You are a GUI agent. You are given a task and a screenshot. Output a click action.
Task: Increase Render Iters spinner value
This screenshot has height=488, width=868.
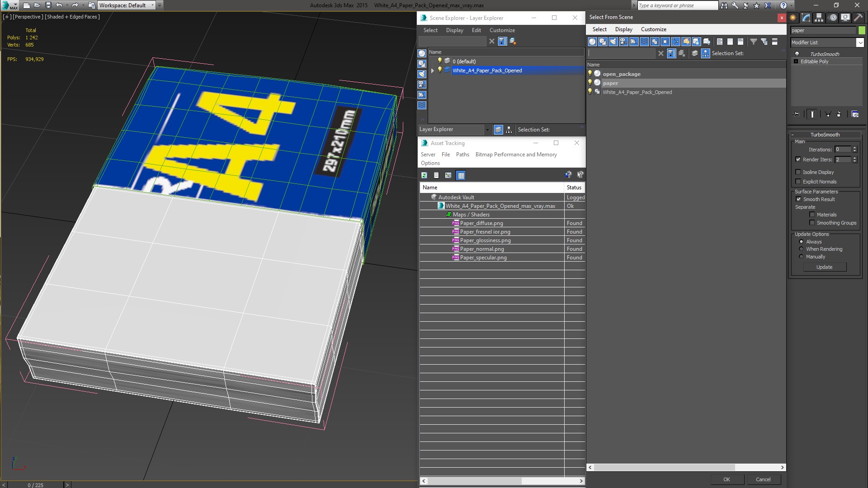tap(854, 158)
